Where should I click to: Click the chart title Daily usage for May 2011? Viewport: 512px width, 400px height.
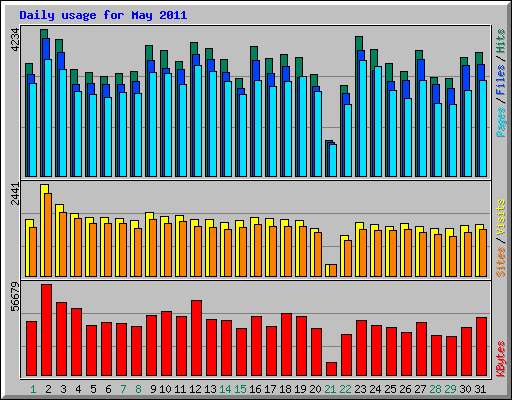[x=103, y=15]
